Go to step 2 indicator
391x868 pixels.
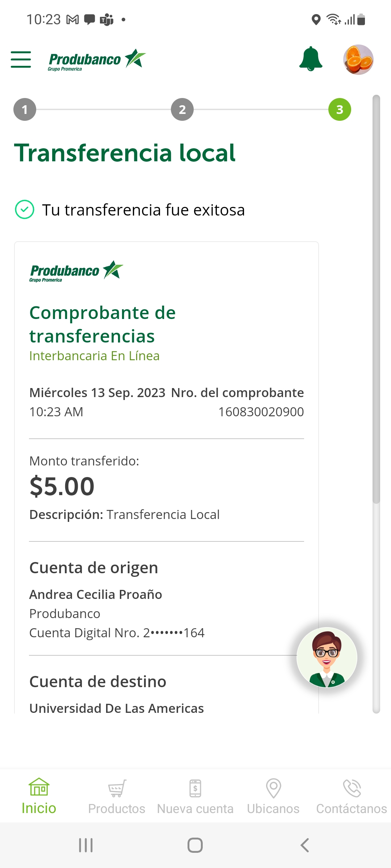click(182, 110)
